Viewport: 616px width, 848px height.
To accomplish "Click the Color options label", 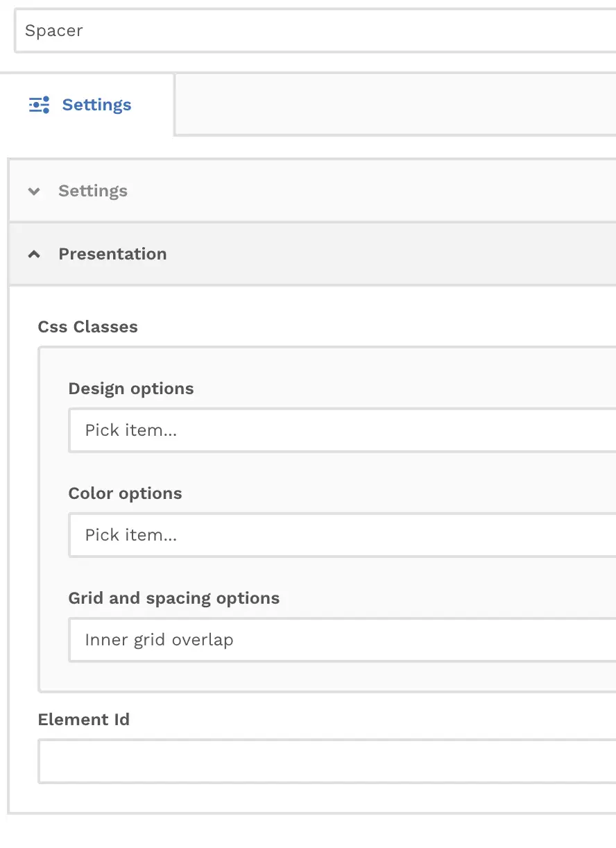I will click(x=126, y=493).
